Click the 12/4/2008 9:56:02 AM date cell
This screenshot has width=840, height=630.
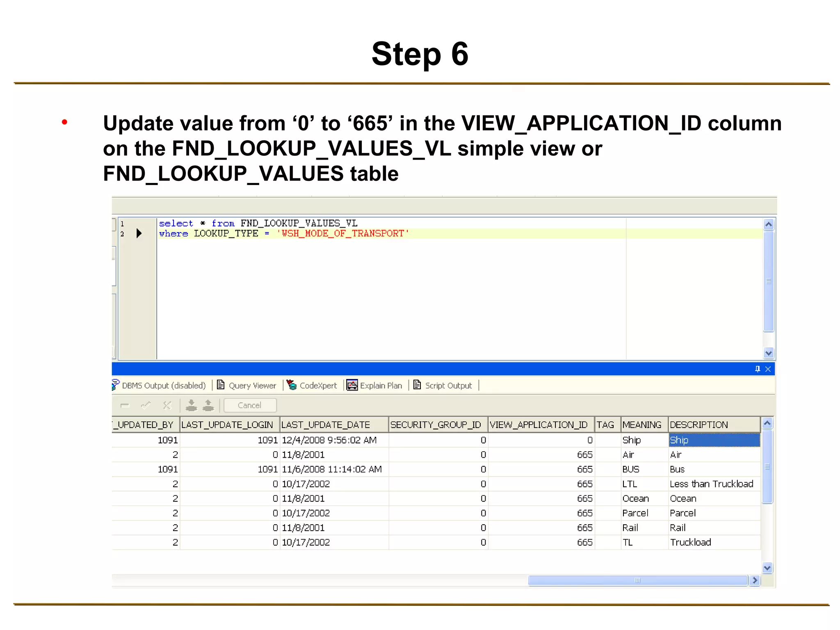tap(334, 440)
